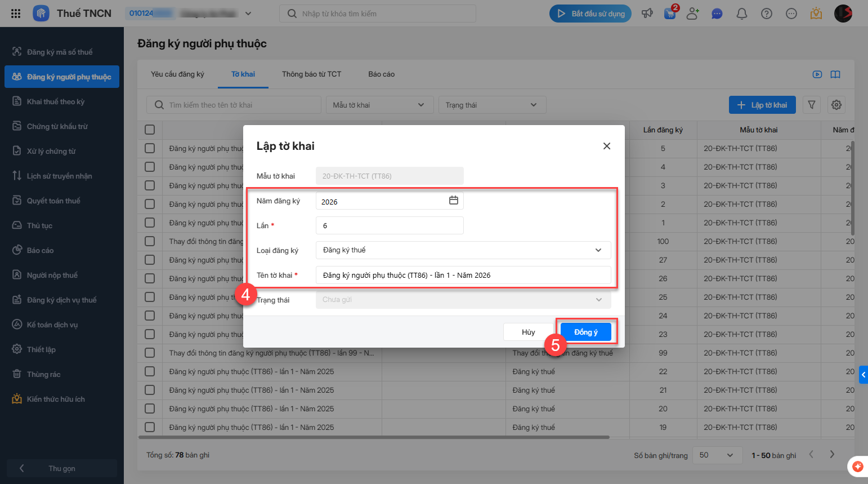Open the Số bản ghi/trang dropdown
This screenshot has width=868, height=484.
[716, 455]
